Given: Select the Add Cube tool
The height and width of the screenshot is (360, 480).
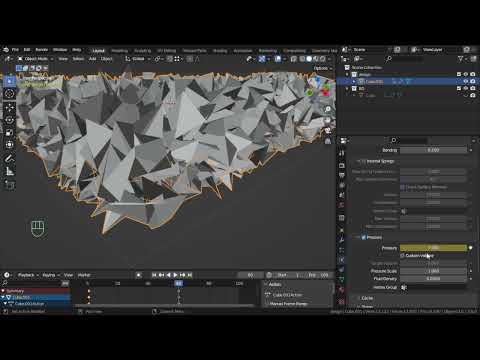Looking at the screenshot, I should (10, 185).
